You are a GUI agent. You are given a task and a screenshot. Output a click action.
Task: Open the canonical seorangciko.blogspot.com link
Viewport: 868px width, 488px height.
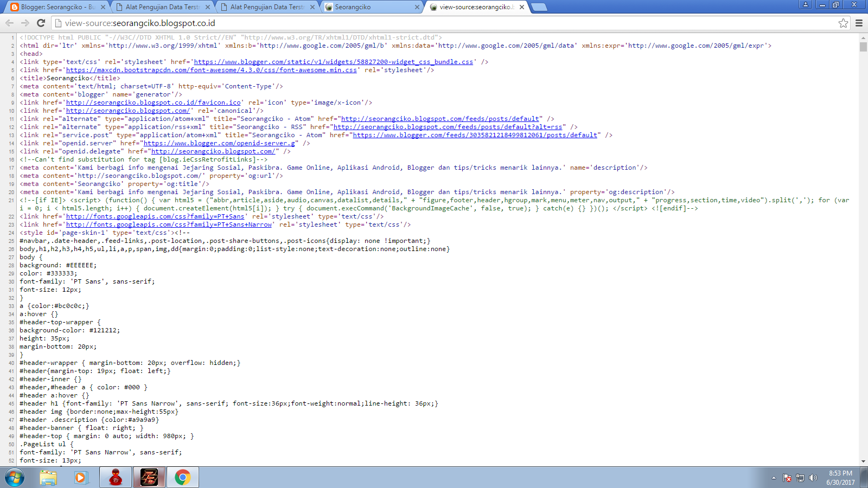(128, 111)
